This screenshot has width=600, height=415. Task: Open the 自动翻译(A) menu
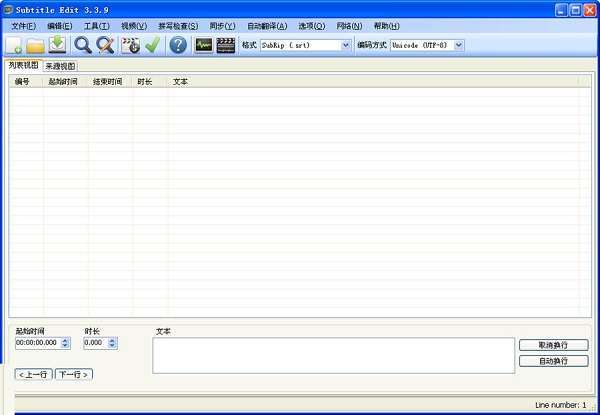(266, 25)
